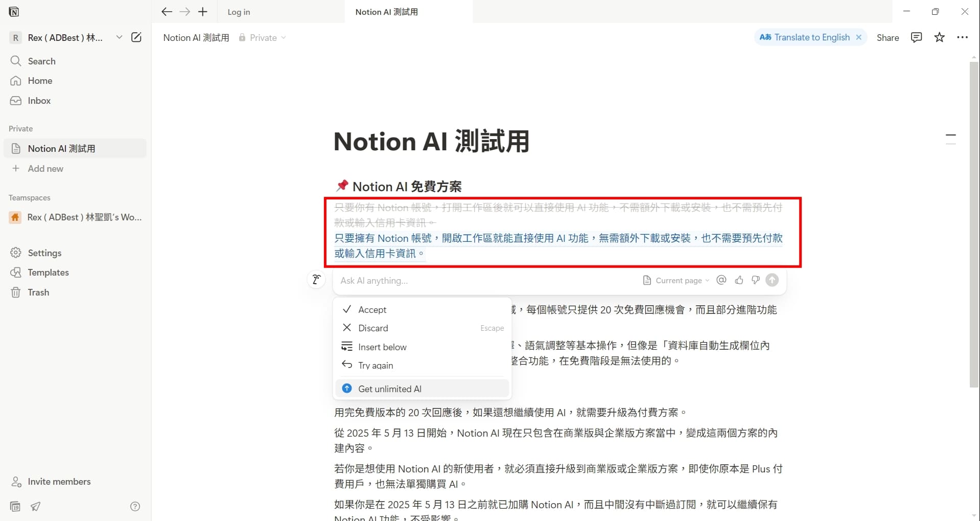Image resolution: width=980 pixels, height=521 pixels.
Task: Click the Share button
Action: [x=888, y=37]
